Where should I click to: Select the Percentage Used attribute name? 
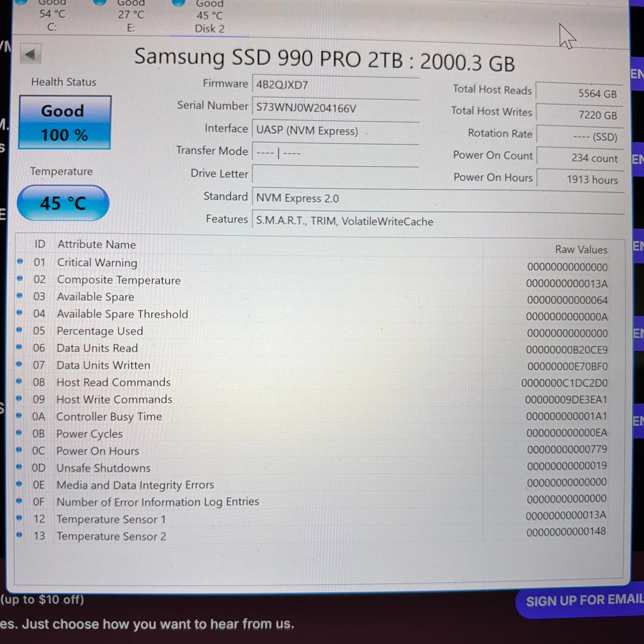click(100, 331)
